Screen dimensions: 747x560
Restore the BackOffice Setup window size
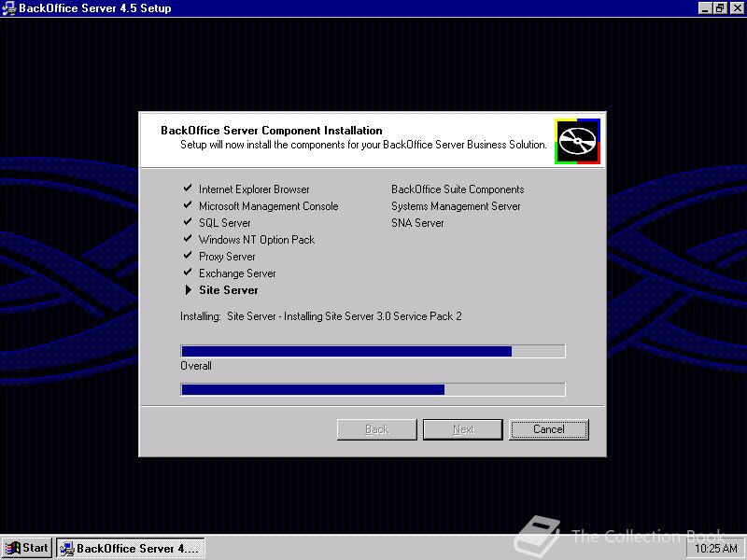[720, 8]
